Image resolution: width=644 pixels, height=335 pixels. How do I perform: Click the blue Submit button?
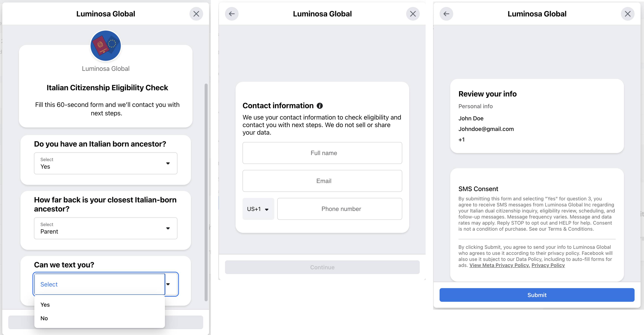(x=537, y=295)
